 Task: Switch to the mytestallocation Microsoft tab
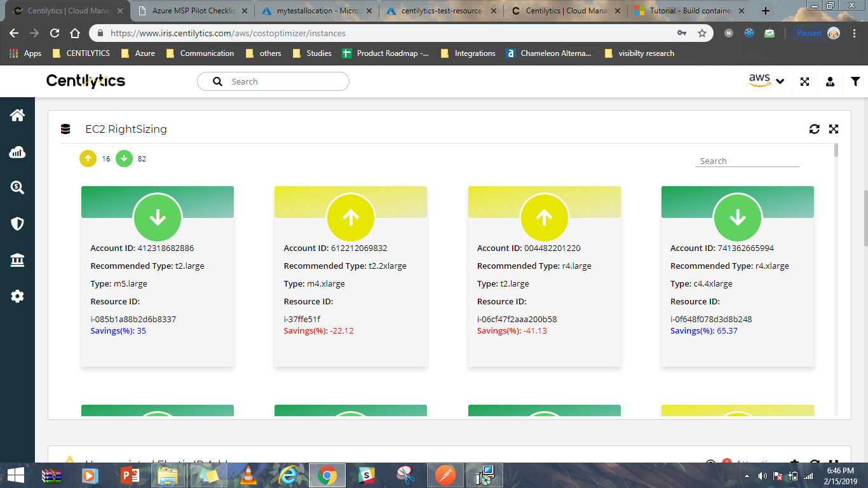tap(316, 11)
